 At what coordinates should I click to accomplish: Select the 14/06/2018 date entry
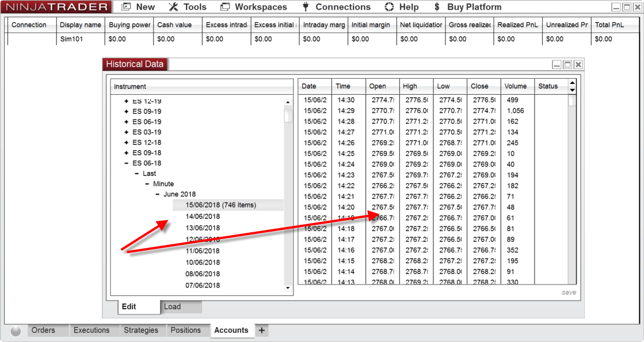tap(203, 217)
